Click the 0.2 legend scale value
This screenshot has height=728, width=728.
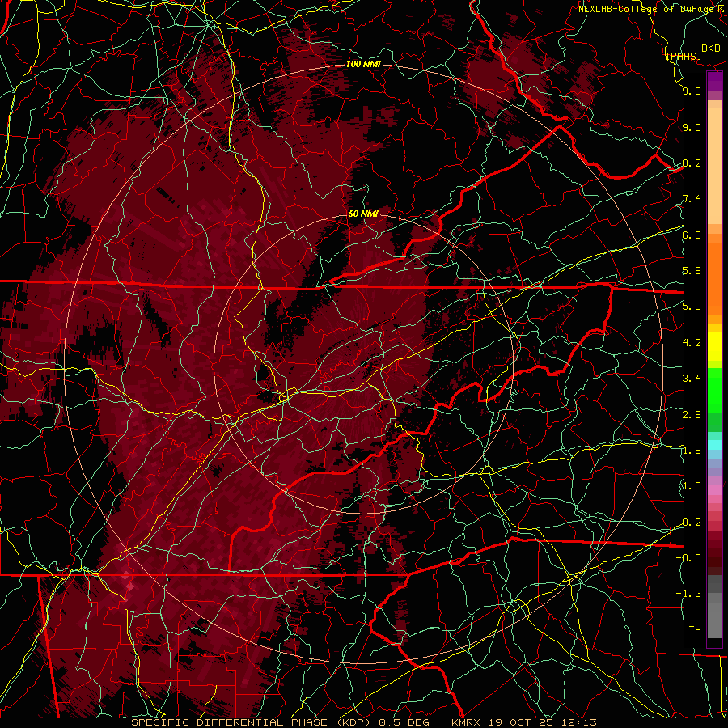pyautogui.click(x=692, y=523)
